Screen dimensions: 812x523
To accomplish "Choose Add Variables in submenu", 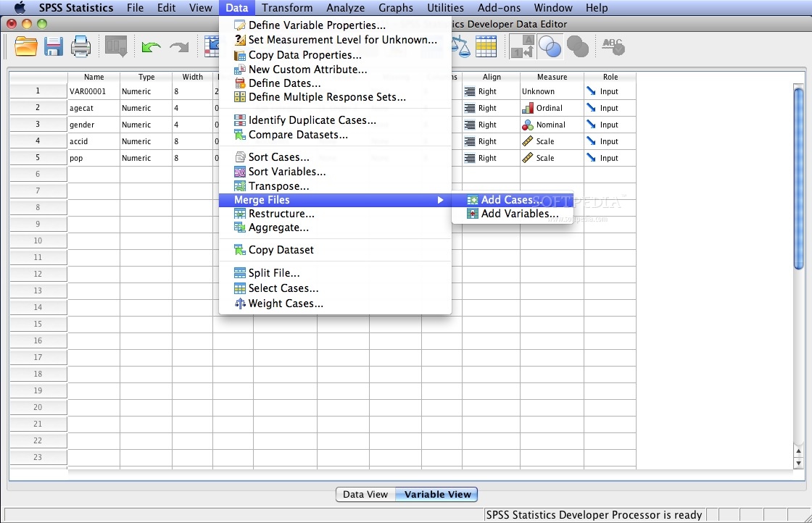I will click(x=512, y=214).
